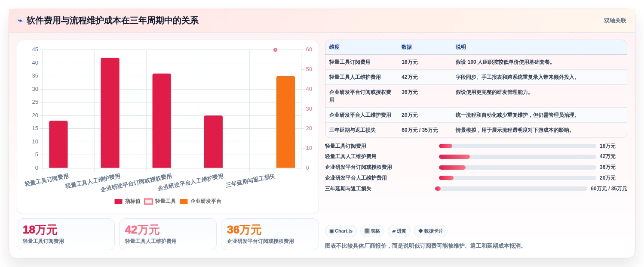644x267 pixels.
Task: Click the 轻量工具订阅费用 bar in chart
Action: tap(58, 144)
